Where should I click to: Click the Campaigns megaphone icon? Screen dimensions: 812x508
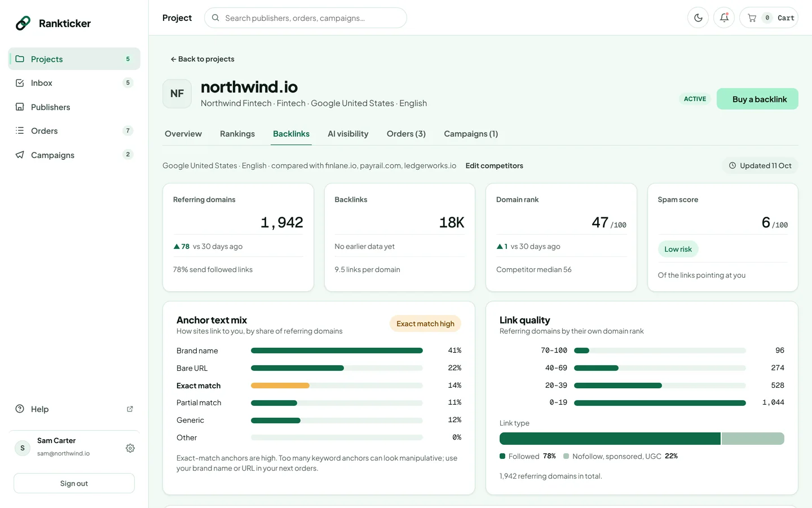tap(20, 155)
